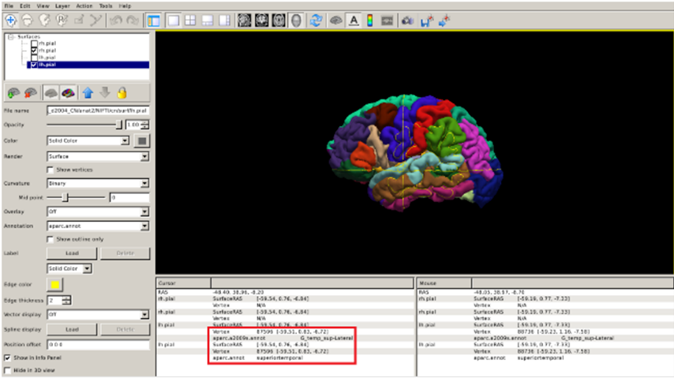The width and height of the screenshot is (674, 378).
Task: Take a screenshot with the camera icon
Action: [x=407, y=20]
